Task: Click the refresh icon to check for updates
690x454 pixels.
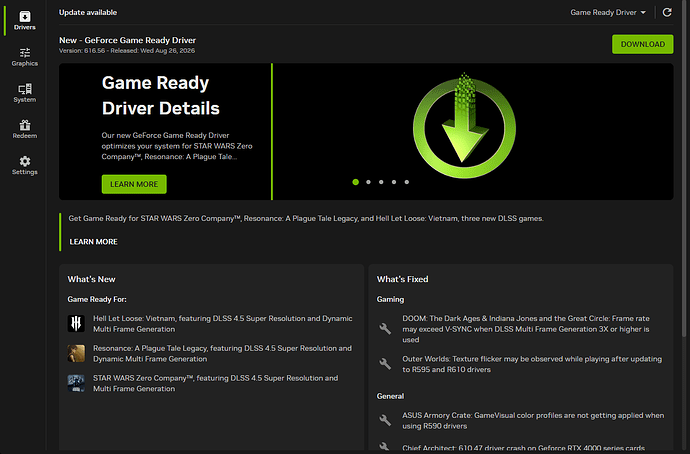Action: pyautogui.click(x=667, y=12)
